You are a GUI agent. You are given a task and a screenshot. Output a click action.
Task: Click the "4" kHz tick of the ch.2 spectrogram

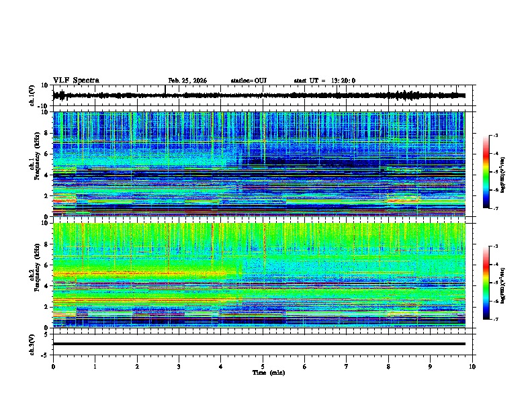coord(46,286)
